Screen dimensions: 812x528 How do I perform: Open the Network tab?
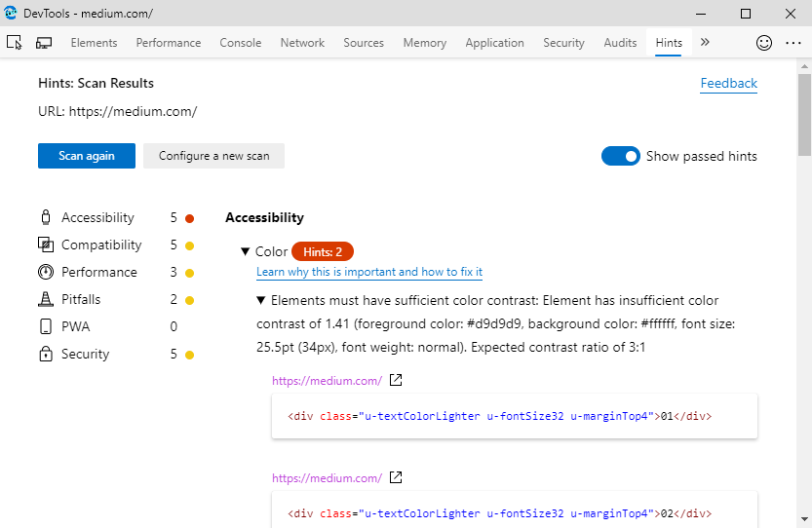(302, 43)
